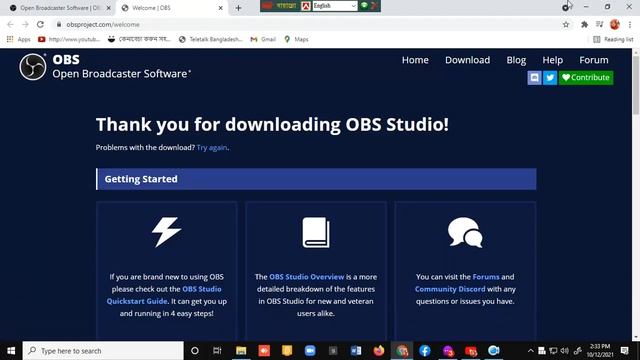
Task: Open Zoom from the taskbar
Action: pyautogui.click(x=310, y=351)
